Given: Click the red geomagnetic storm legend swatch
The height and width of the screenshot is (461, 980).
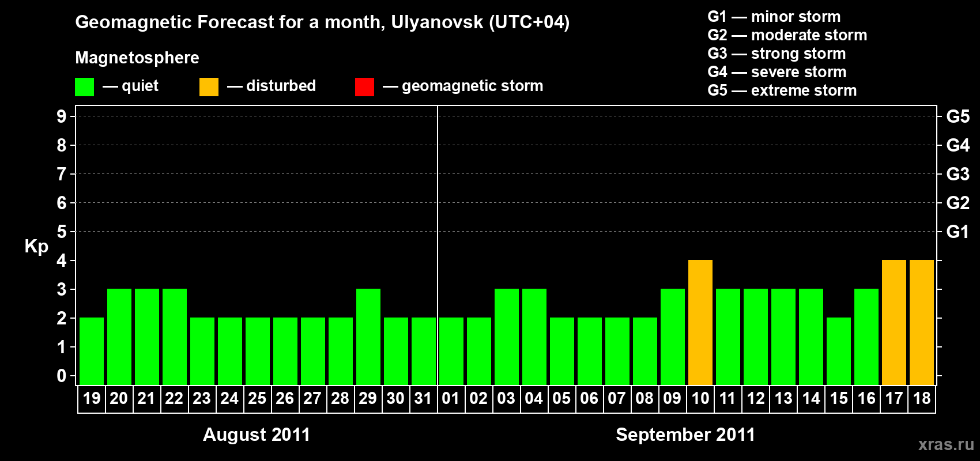Looking at the screenshot, I should pyautogui.click(x=364, y=87).
